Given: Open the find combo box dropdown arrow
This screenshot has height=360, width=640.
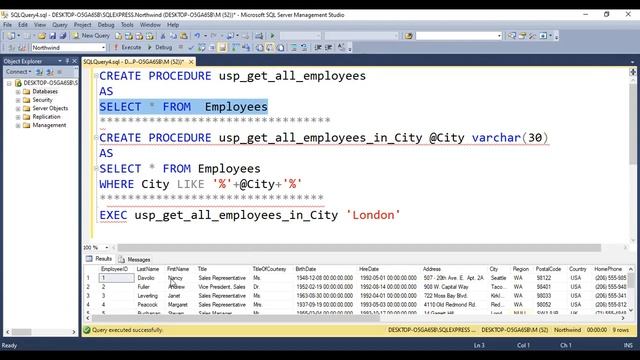Looking at the screenshot, I should click(x=499, y=36).
